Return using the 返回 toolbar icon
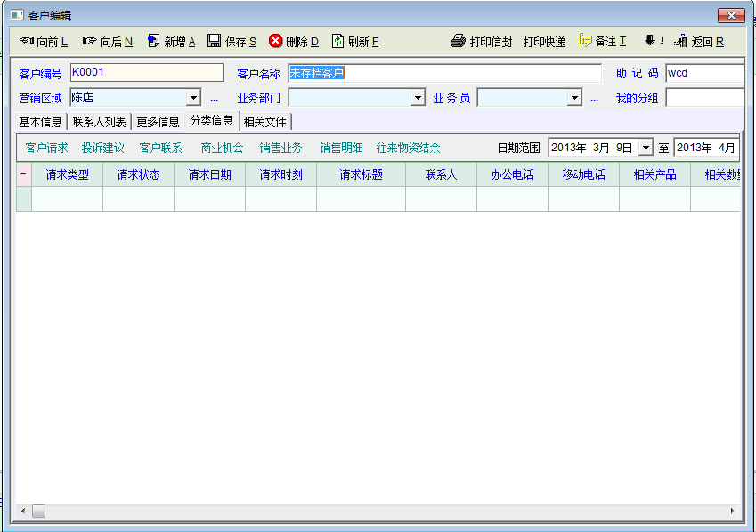This screenshot has width=756, height=532. tap(681, 41)
